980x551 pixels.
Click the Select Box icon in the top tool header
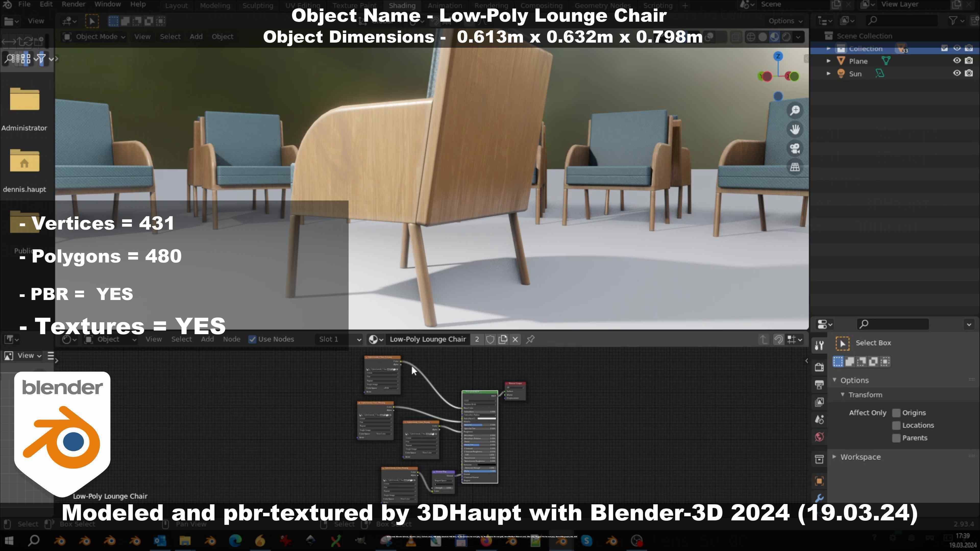[x=92, y=21]
